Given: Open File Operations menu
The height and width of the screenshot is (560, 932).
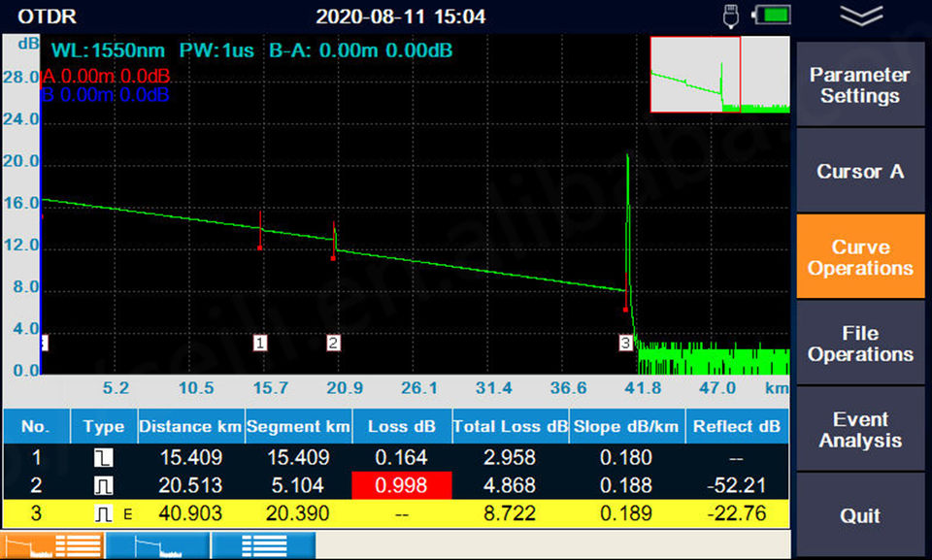Looking at the screenshot, I should 860,343.
